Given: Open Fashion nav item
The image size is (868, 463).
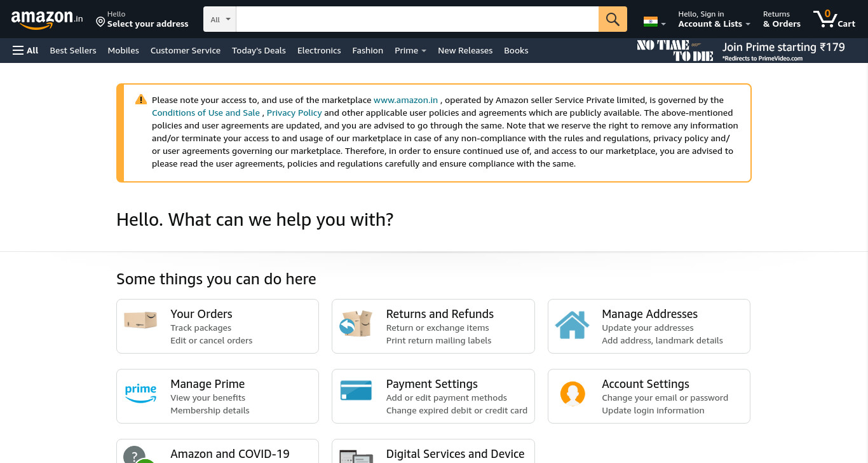Looking at the screenshot, I should [368, 50].
